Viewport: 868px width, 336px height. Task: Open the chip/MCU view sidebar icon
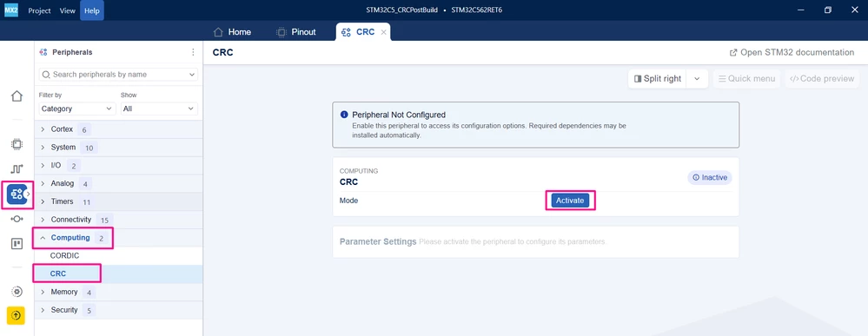click(x=17, y=144)
